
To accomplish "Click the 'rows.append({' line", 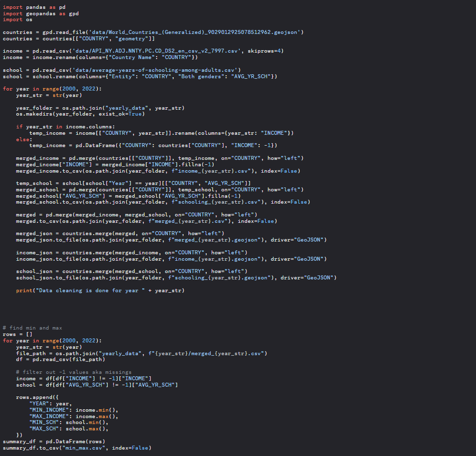I will pos(37,397).
